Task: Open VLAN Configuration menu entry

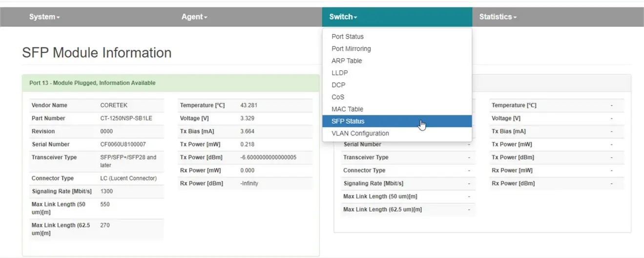Action: [x=397, y=133]
